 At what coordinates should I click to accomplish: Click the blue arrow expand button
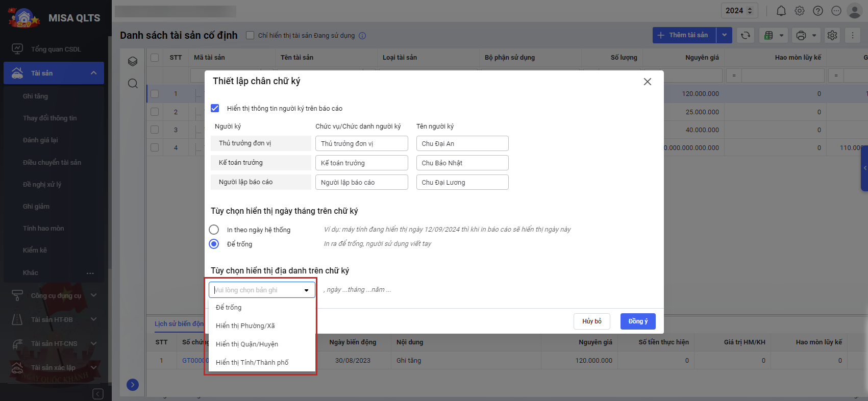(133, 385)
